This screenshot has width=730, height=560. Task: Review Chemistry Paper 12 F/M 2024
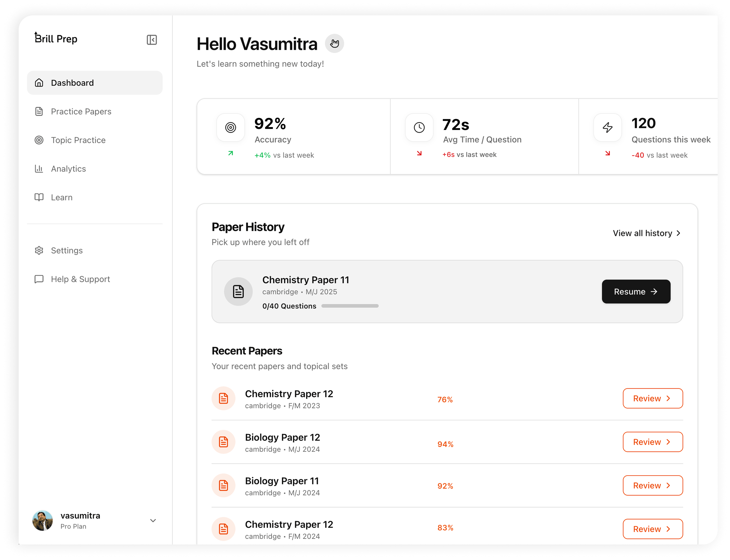point(653,529)
